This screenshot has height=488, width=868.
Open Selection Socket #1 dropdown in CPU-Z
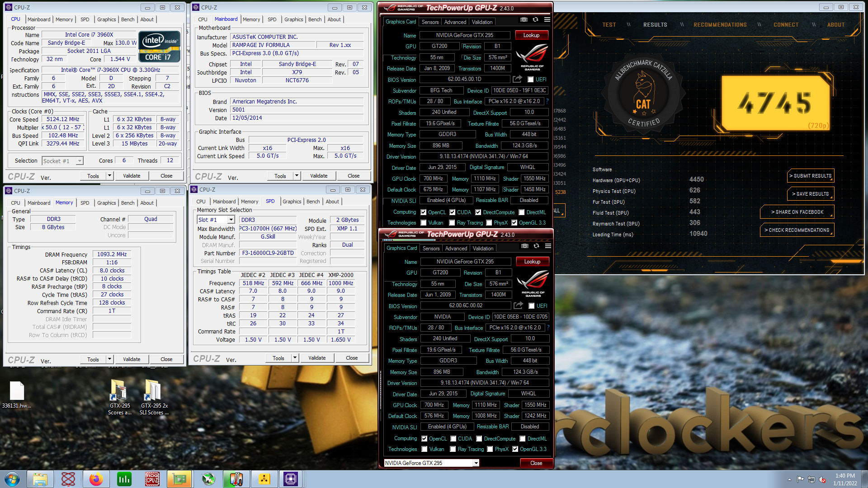tap(63, 161)
